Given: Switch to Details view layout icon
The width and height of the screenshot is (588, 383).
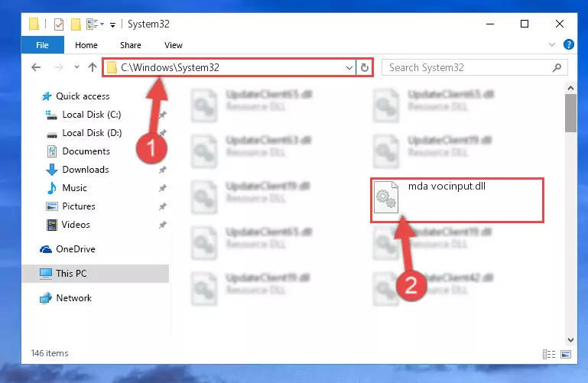Looking at the screenshot, I should 549,354.
